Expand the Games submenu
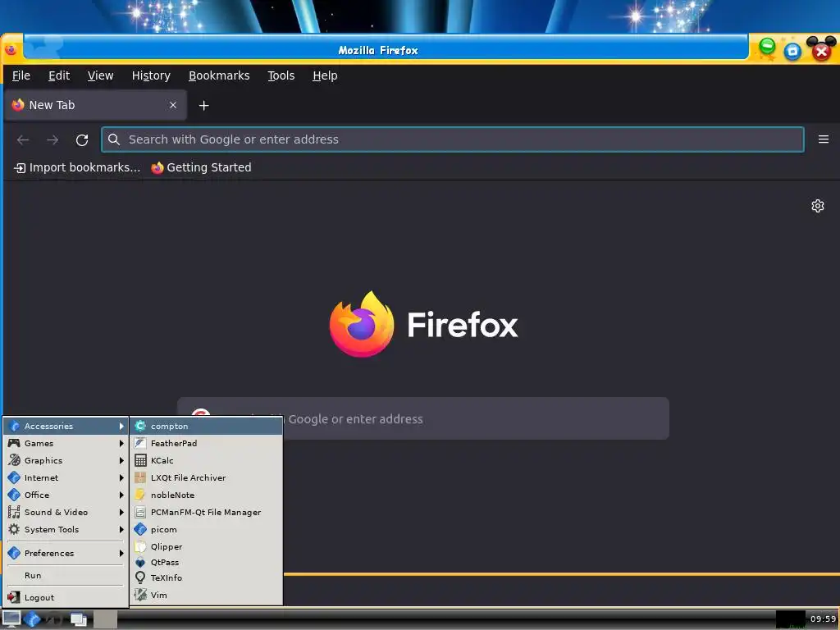The image size is (840, 630). click(x=66, y=443)
